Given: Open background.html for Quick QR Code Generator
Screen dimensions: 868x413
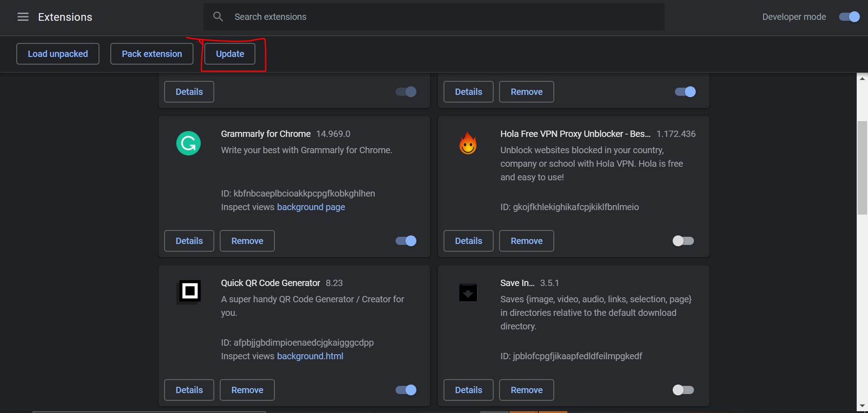Looking at the screenshot, I should pos(310,356).
